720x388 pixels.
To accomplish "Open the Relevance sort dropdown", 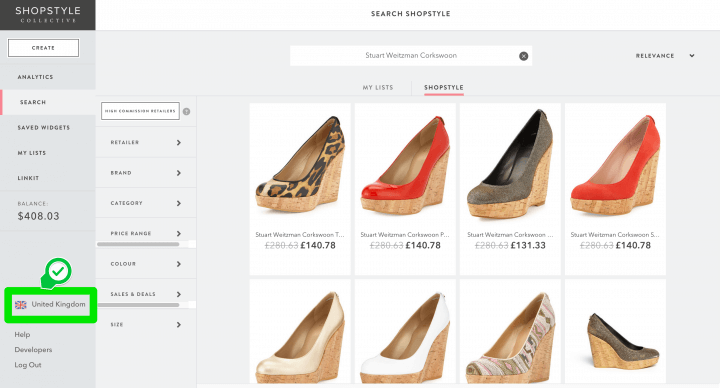I will point(665,56).
